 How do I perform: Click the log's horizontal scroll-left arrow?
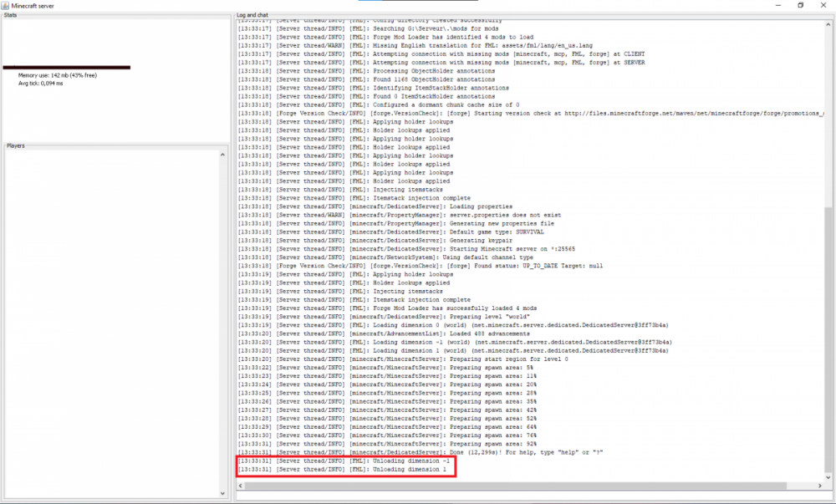pos(241,486)
